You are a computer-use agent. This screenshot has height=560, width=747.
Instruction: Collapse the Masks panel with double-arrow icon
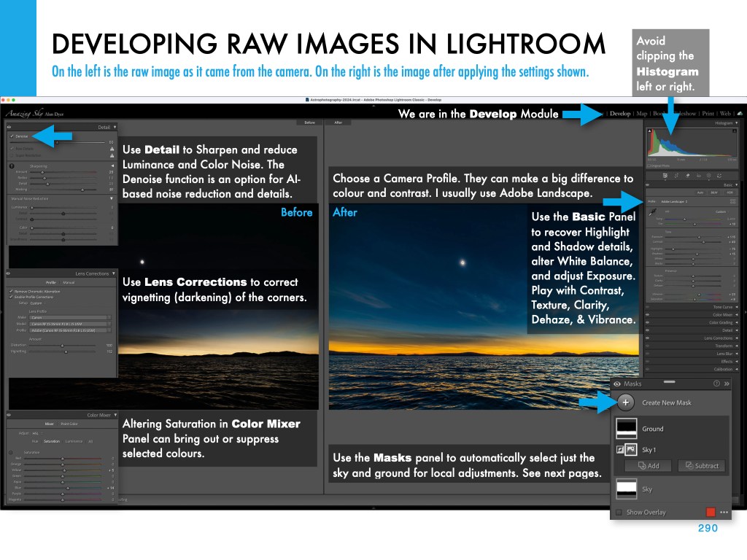click(x=727, y=384)
